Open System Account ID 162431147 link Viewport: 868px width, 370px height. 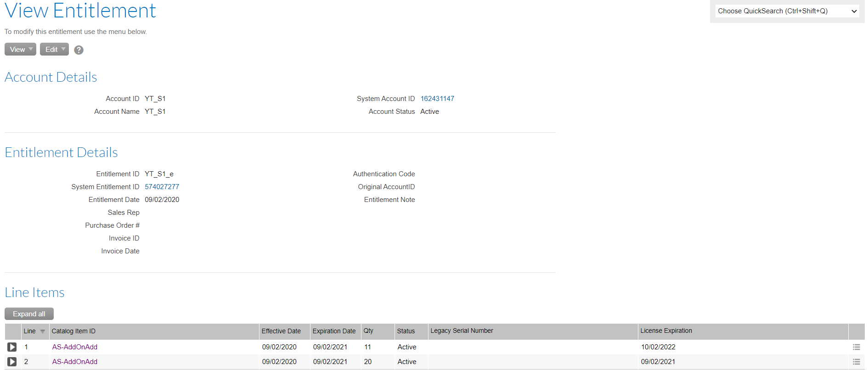coord(437,99)
